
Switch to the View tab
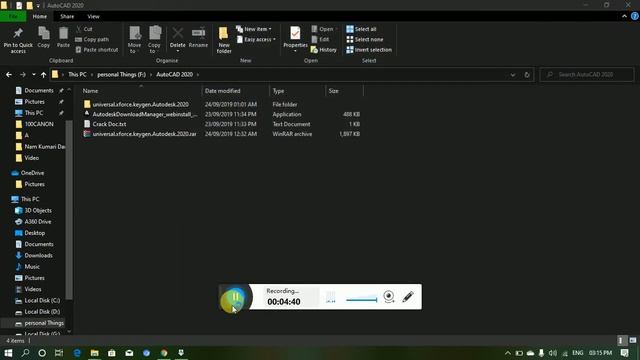[x=93, y=16]
